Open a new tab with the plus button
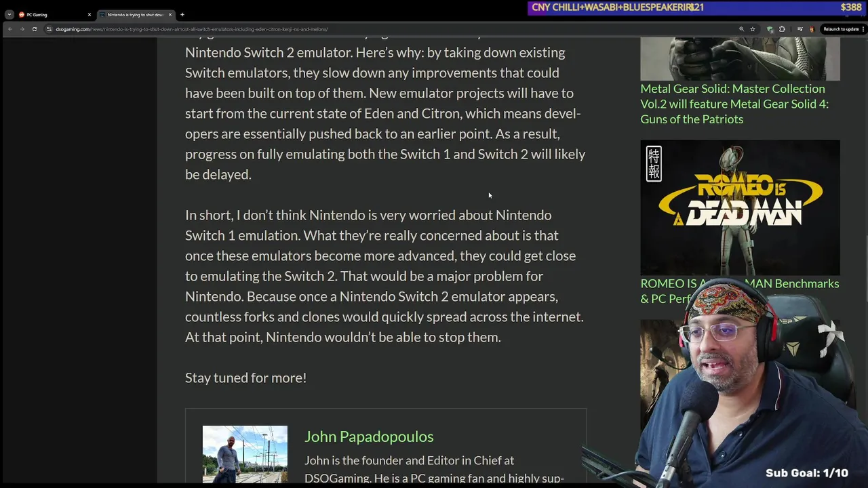Image resolution: width=868 pixels, height=488 pixels. click(182, 14)
